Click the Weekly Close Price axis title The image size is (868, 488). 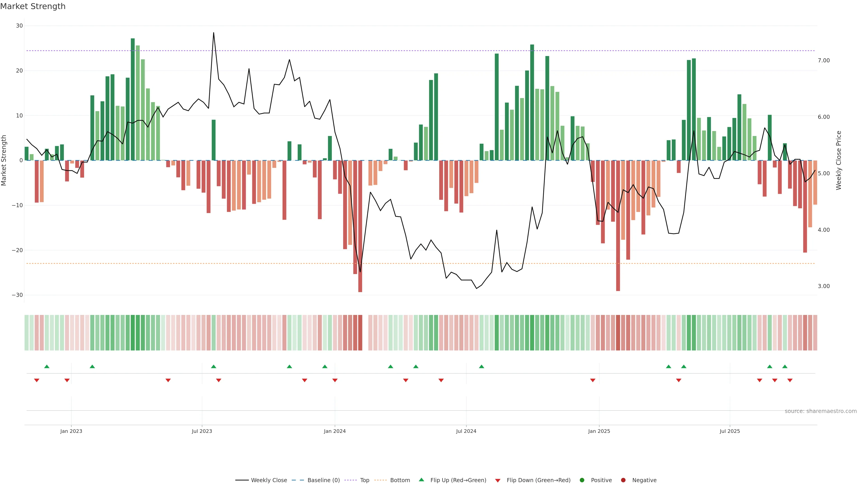tap(839, 160)
